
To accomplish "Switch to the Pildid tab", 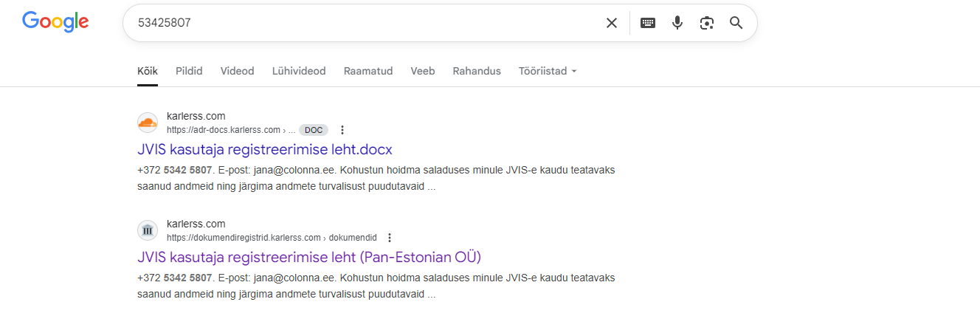I will click(189, 71).
